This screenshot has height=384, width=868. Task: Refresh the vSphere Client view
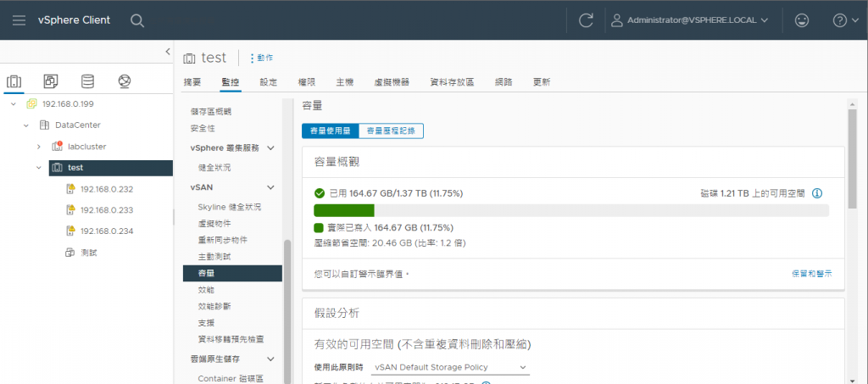pyautogui.click(x=586, y=20)
